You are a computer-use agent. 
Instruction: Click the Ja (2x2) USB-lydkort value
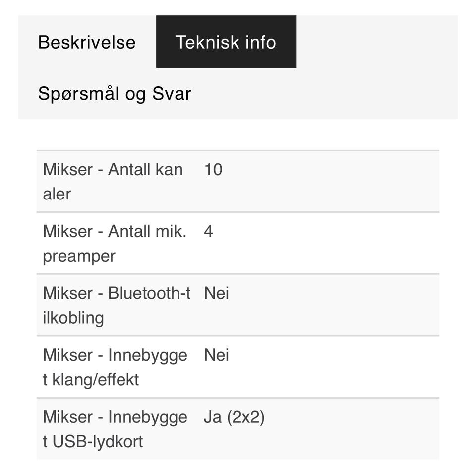[x=234, y=417]
